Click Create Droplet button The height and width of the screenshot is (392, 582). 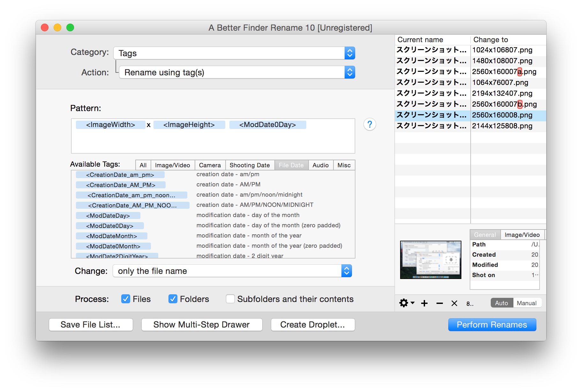pyautogui.click(x=313, y=325)
